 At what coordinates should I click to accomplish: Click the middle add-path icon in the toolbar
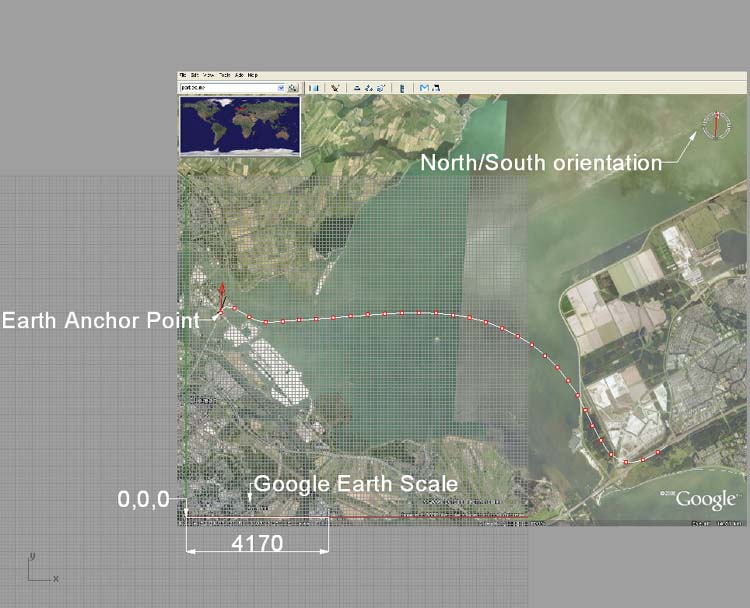[x=369, y=88]
